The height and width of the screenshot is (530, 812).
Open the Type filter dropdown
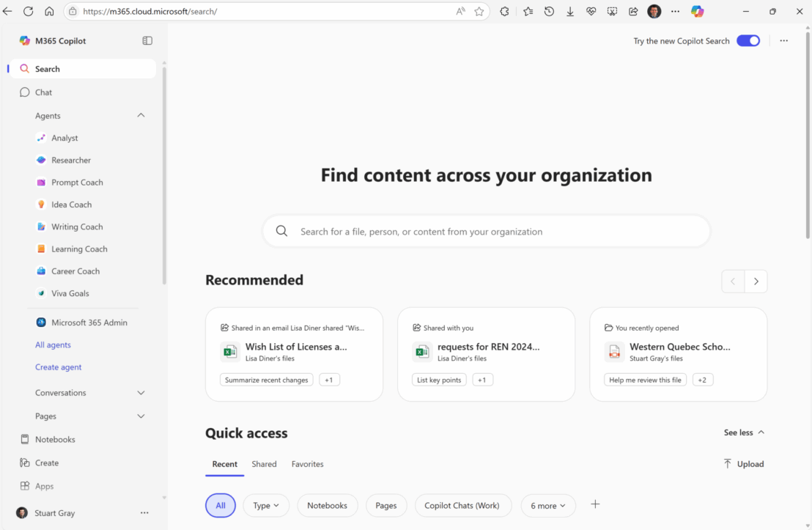[x=265, y=506]
